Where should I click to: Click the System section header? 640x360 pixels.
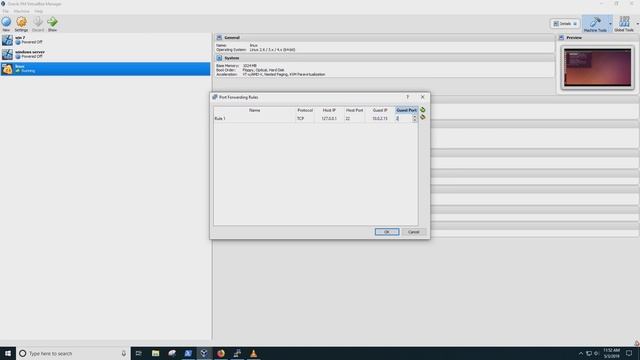coord(384,58)
